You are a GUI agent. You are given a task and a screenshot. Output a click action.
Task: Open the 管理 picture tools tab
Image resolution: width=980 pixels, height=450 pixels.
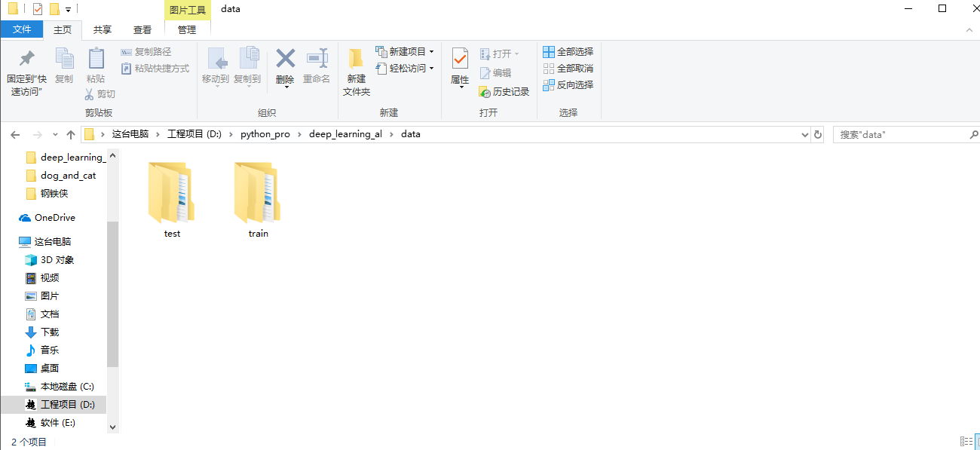pos(186,29)
